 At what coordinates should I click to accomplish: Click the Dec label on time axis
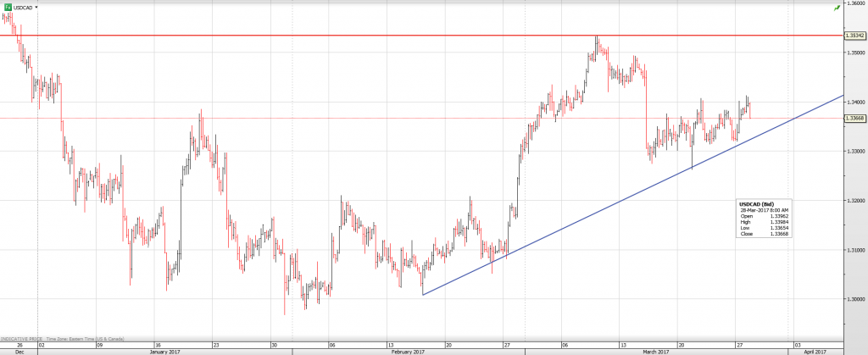click(x=19, y=350)
